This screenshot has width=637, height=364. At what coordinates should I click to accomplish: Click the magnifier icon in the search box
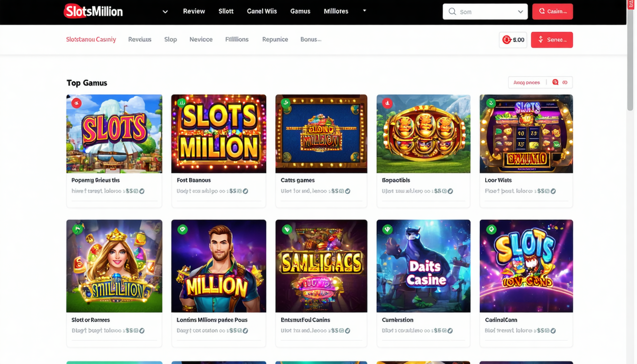coord(452,11)
